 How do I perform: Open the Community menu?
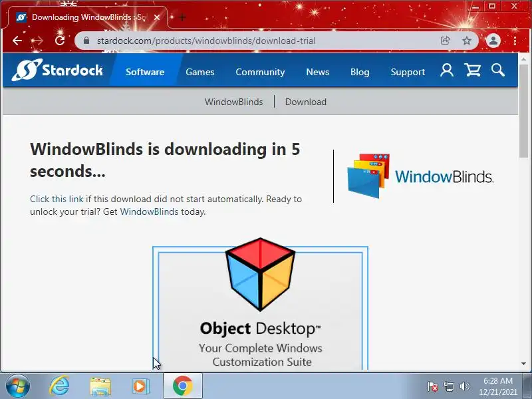[260, 72]
